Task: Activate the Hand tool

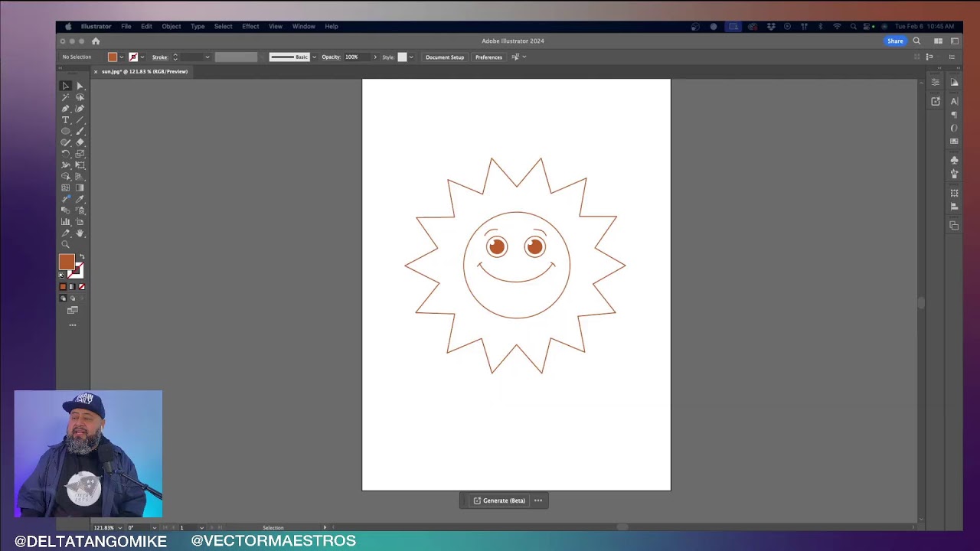Action: coord(80,233)
